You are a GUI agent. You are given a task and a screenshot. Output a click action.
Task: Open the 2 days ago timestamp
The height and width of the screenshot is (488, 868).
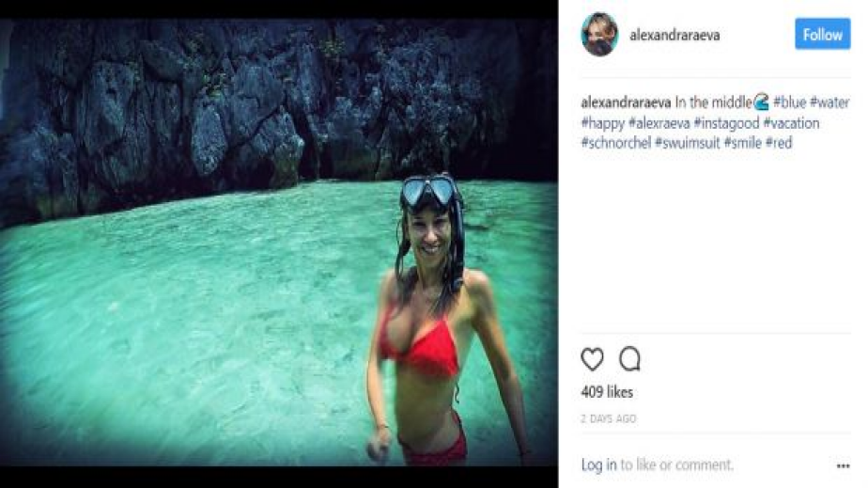point(609,418)
